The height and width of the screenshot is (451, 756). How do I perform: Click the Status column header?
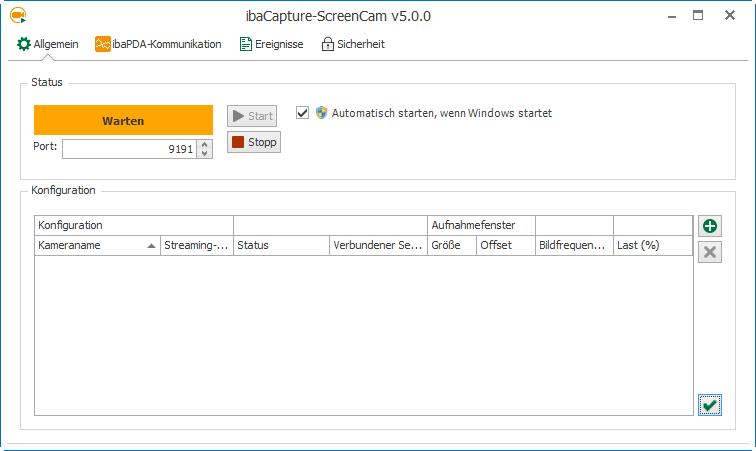282,246
